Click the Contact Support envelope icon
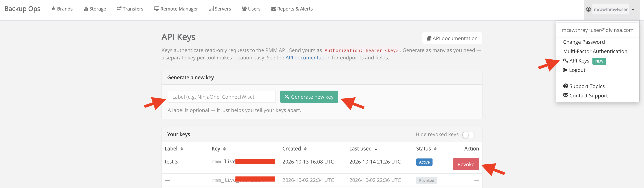 (566, 95)
